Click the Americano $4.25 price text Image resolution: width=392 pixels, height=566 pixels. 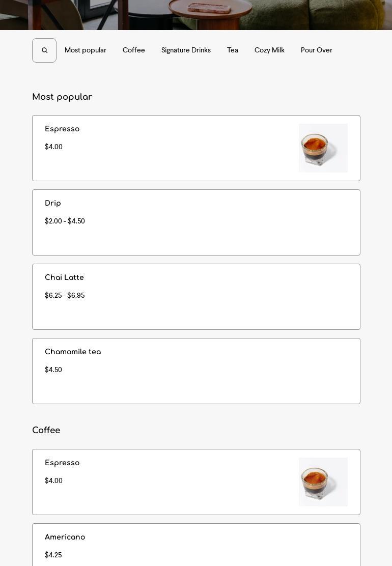53,555
